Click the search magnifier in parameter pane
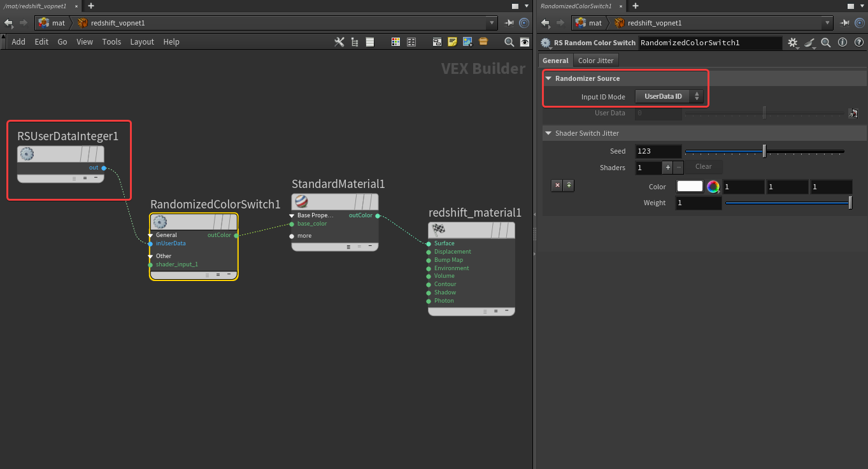Screen dimensions: 868x469 pos(826,43)
